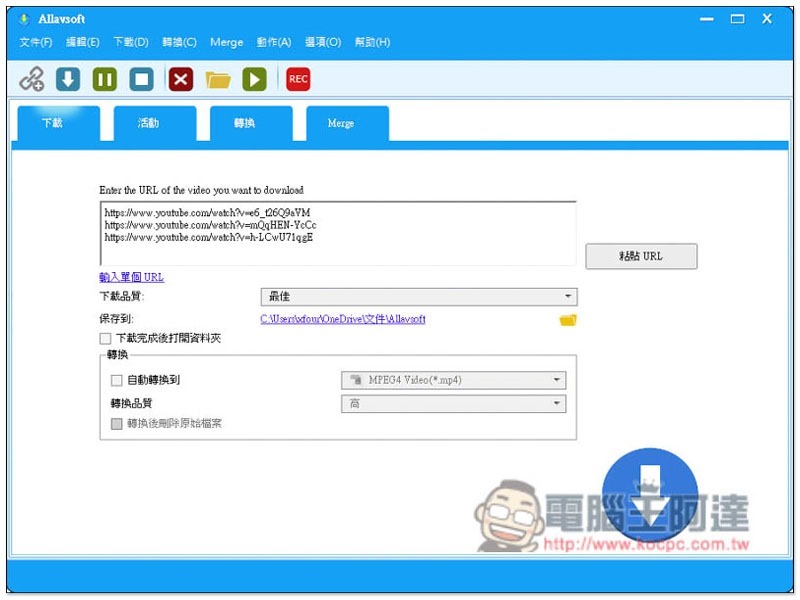
Task: Open the 幫助(H) menu
Action: [372, 42]
